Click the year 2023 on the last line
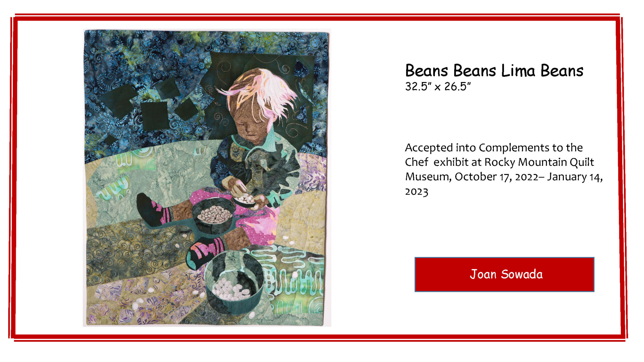The height and width of the screenshot is (362, 644). (x=417, y=192)
